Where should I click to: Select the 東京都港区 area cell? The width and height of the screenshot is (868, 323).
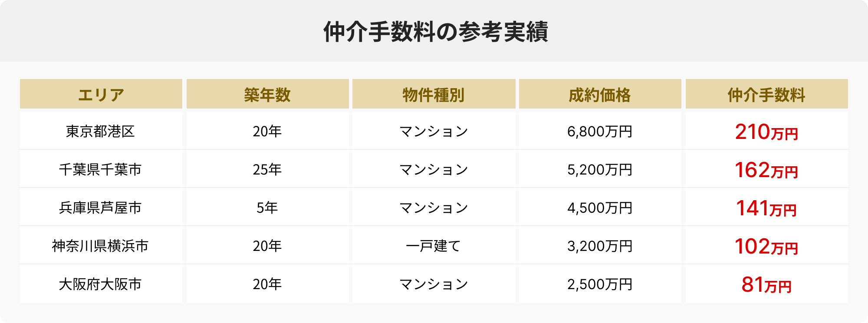point(101,131)
